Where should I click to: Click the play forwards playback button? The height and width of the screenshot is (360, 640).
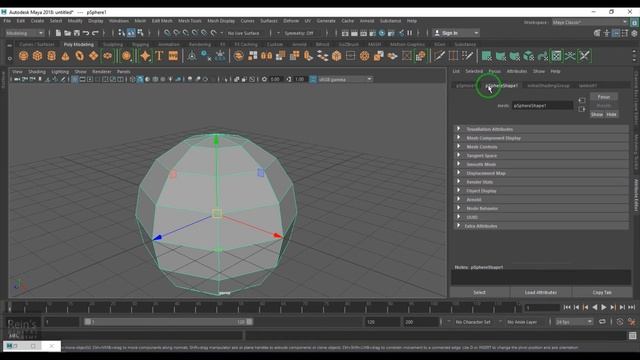(604, 307)
